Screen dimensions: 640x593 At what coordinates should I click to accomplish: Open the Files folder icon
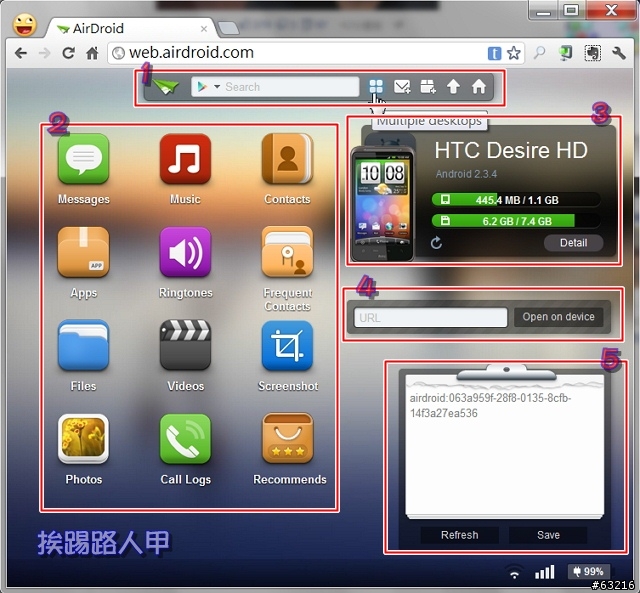click(x=84, y=345)
